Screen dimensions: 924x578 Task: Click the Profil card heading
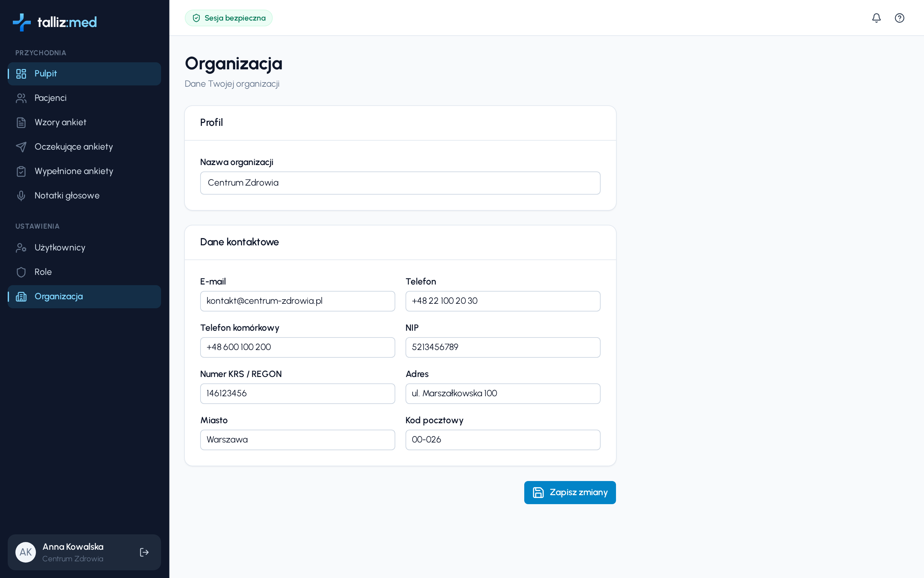[211, 122]
